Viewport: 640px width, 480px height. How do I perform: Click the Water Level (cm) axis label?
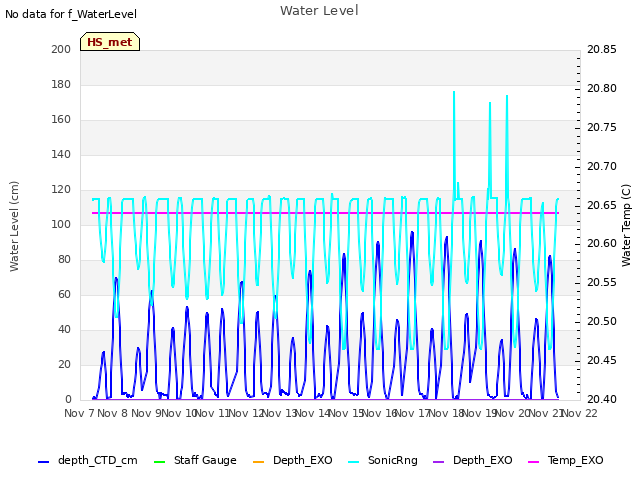coord(14,226)
